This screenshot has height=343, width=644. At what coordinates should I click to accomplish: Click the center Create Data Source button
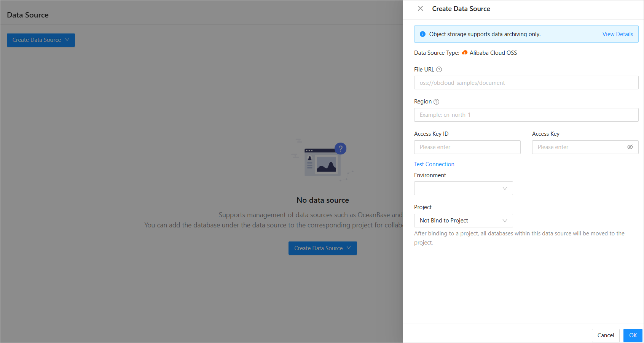click(322, 248)
